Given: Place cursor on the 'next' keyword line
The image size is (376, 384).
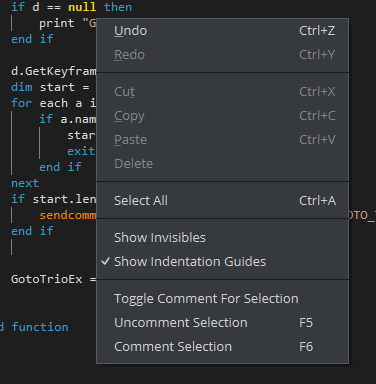Looking at the screenshot, I should pyautogui.click(x=25, y=183).
